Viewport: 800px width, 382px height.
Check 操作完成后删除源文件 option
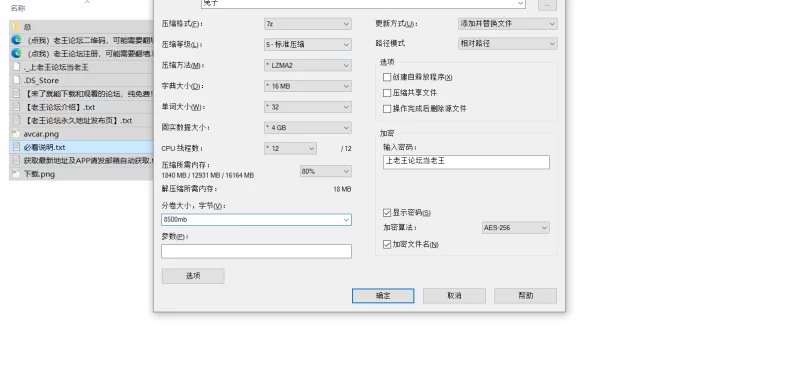(387, 109)
